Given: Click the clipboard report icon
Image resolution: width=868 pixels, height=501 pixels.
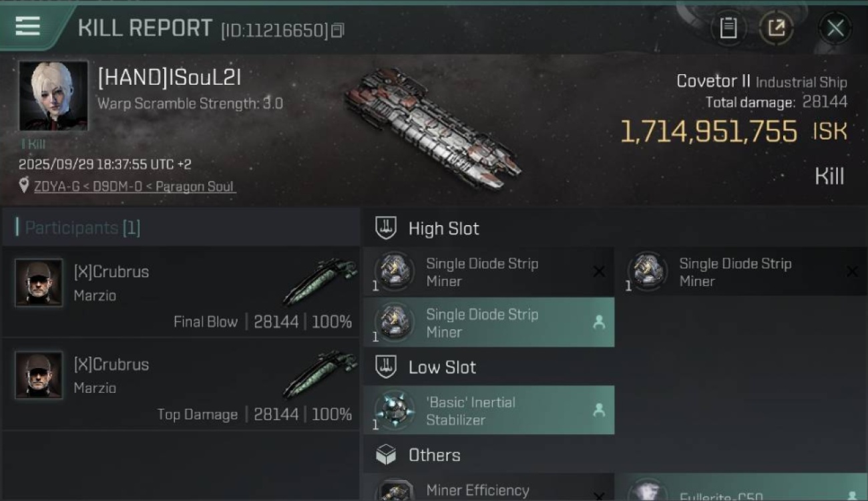Looking at the screenshot, I should [728, 28].
